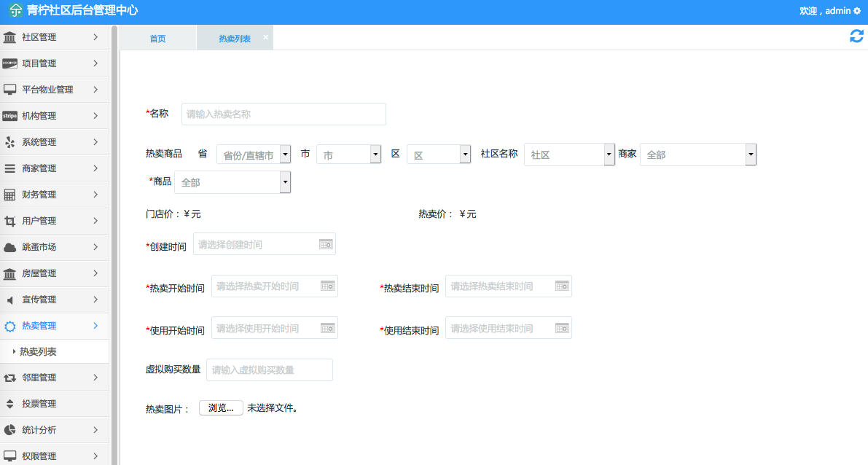Open calendar icon for 热卖结束时间

(x=562, y=286)
